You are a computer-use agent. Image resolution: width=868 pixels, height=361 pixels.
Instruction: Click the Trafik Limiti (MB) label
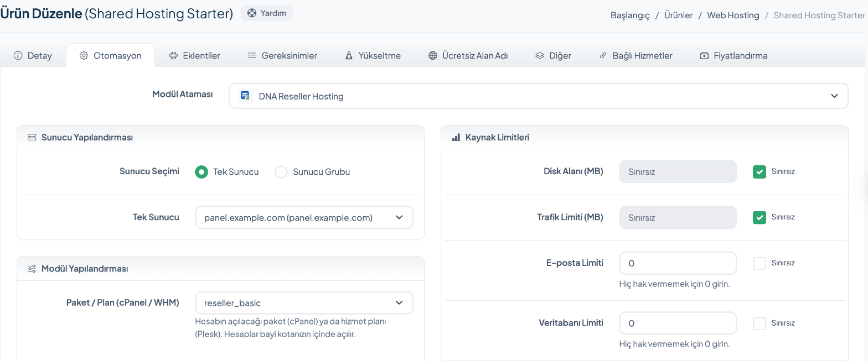[570, 217]
